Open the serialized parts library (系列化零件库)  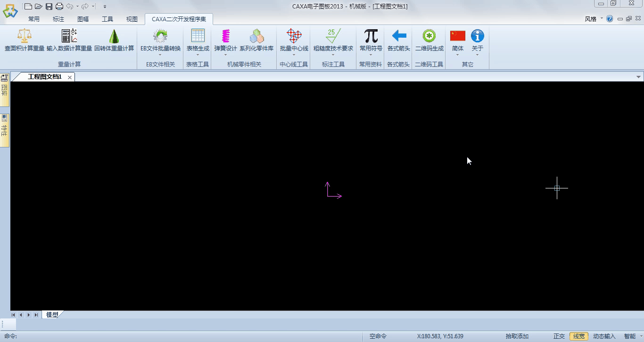[x=256, y=37]
